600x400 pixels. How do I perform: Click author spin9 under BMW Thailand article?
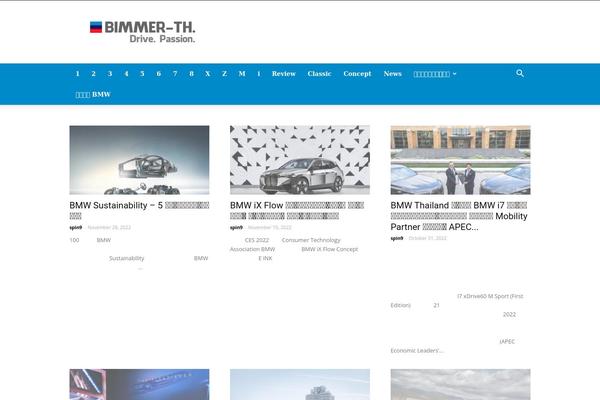(x=397, y=238)
